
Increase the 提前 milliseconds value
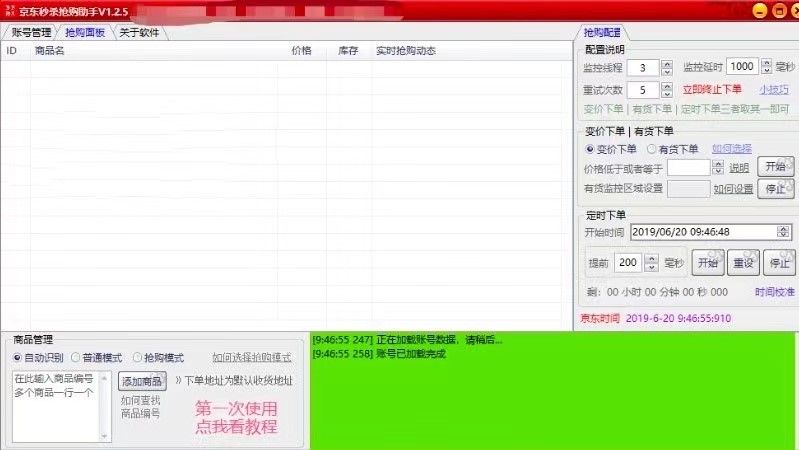pos(651,258)
